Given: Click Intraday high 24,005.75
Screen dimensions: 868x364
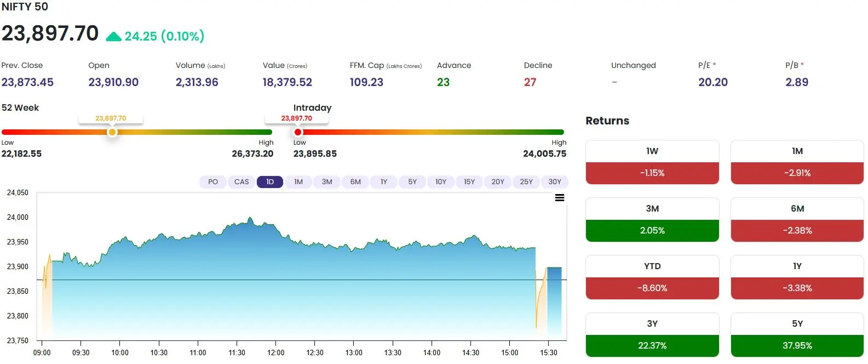Looking at the screenshot, I should (x=544, y=154).
